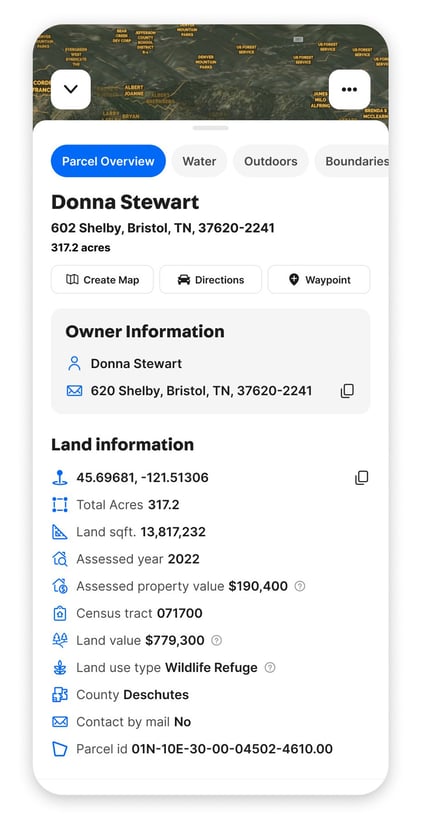Image resolution: width=423 pixels, height=823 pixels.
Task: Collapse the parcel sheet with chevron-down button
Action: pyautogui.click(x=71, y=90)
